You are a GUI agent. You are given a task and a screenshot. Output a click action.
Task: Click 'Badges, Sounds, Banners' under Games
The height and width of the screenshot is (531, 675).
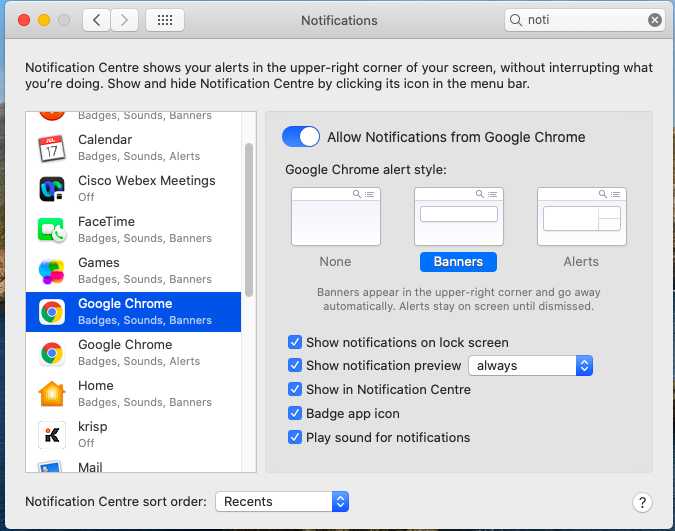[x=145, y=279]
